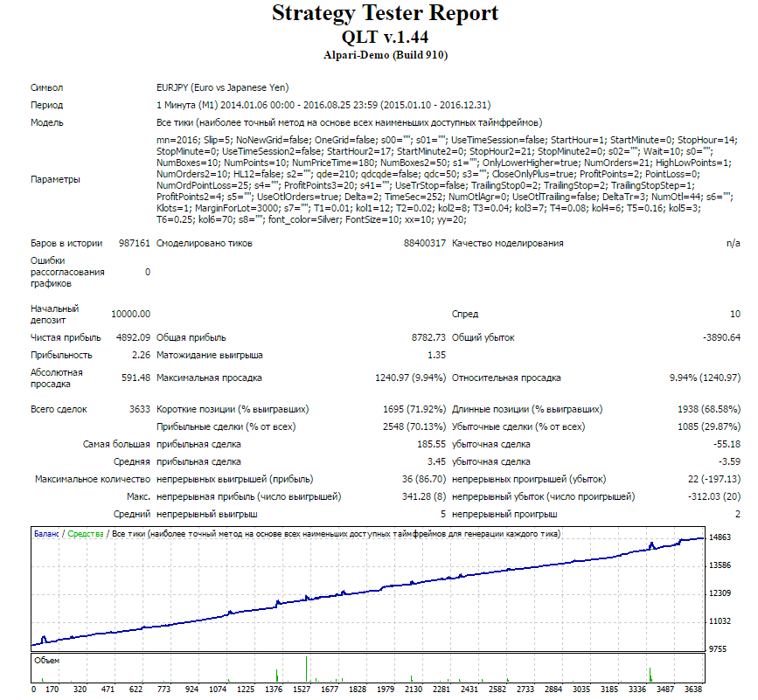The image size is (758, 700).
Task: Select absolute drawdown value 591.48
Action: 136,378
